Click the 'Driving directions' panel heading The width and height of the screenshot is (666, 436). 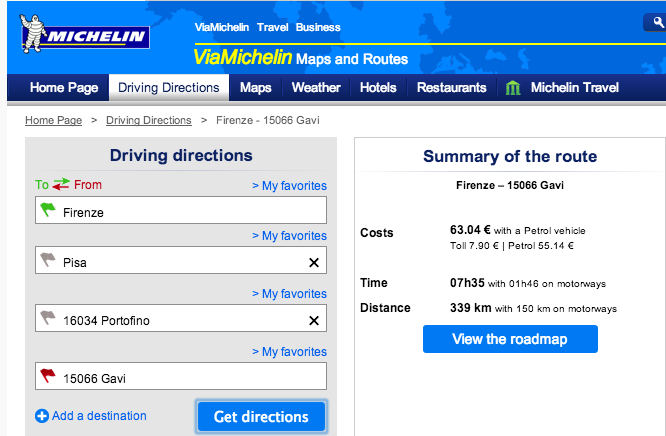coord(181,156)
